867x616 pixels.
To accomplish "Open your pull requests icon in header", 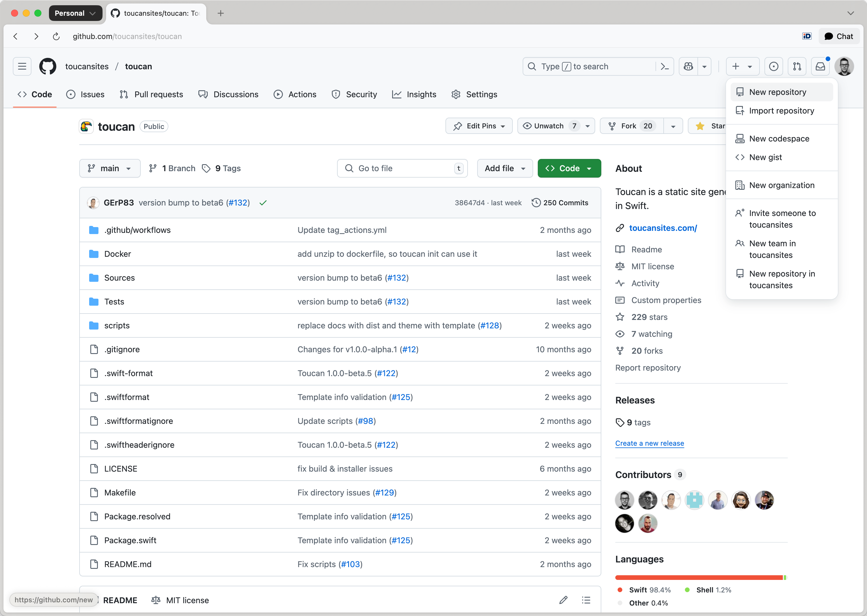I will tap(797, 66).
